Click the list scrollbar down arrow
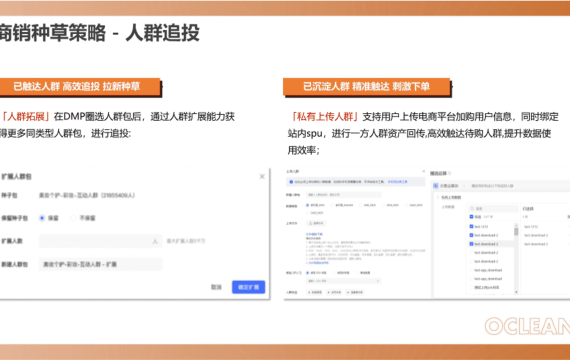 (x=516, y=292)
